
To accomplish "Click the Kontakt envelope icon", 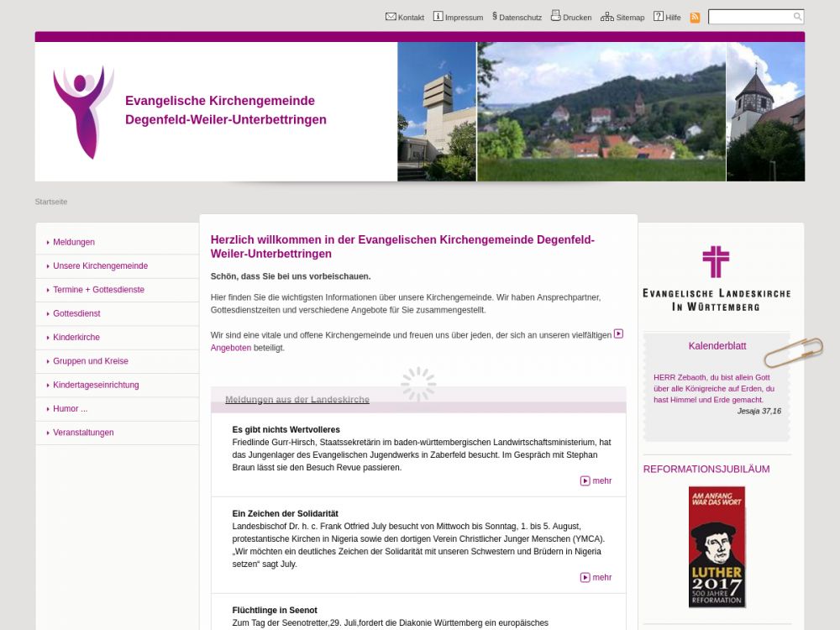I will point(391,17).
